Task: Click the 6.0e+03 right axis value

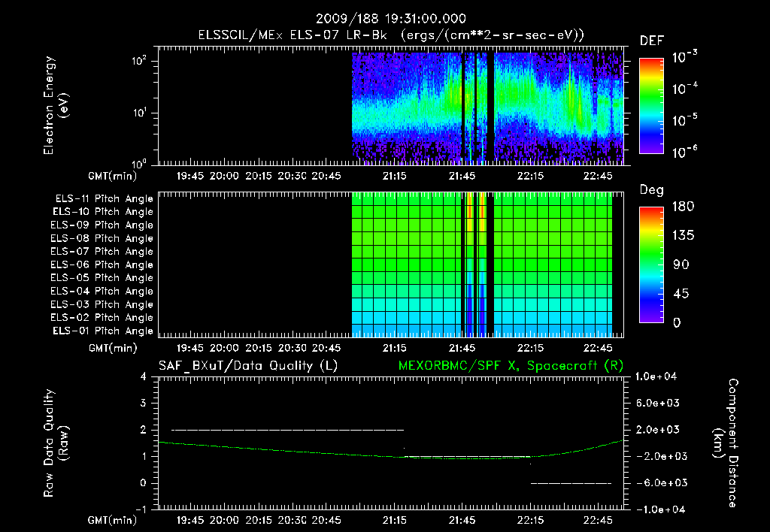Action: 657,403
